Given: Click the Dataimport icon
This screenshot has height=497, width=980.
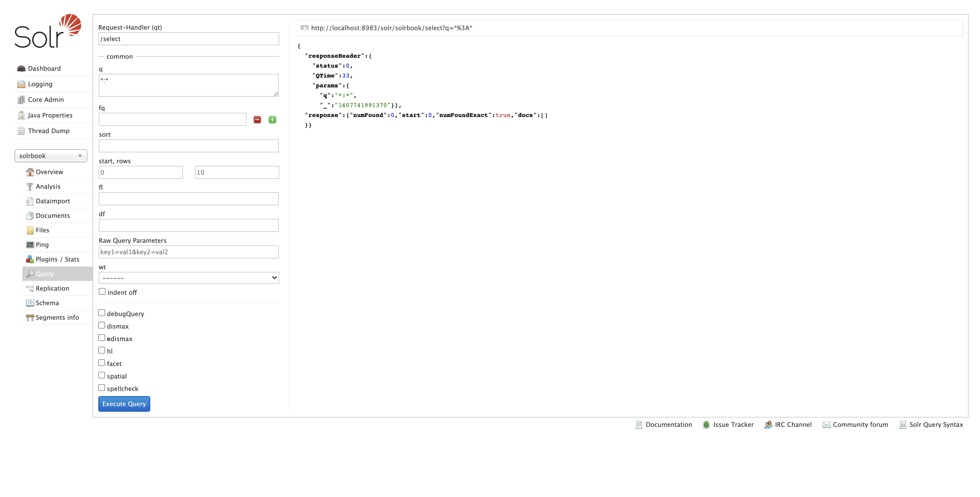Looking at the screenshot, I should point(30,201).
